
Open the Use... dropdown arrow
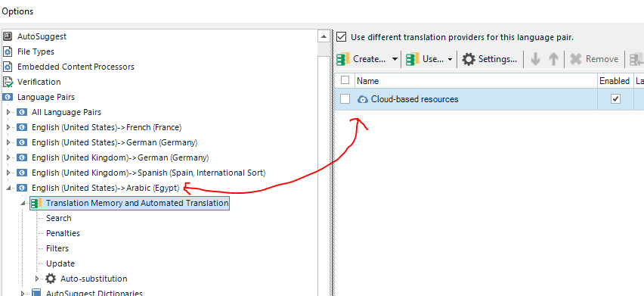(450, 59)
